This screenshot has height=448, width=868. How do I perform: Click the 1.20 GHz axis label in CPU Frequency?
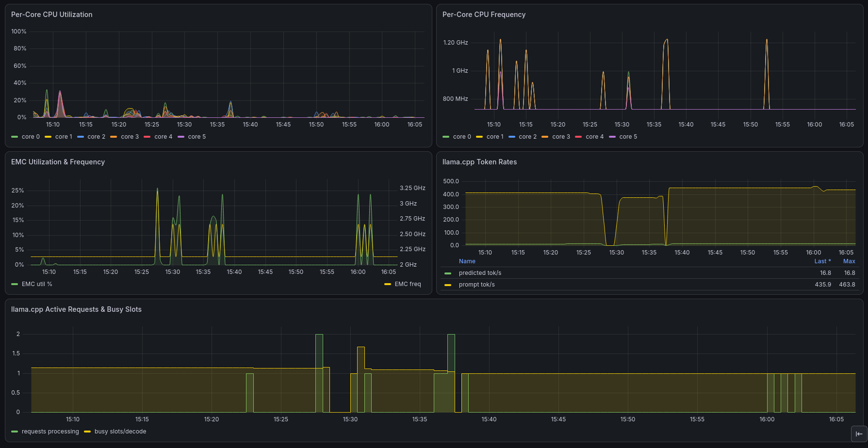click(x=456, y=43)
